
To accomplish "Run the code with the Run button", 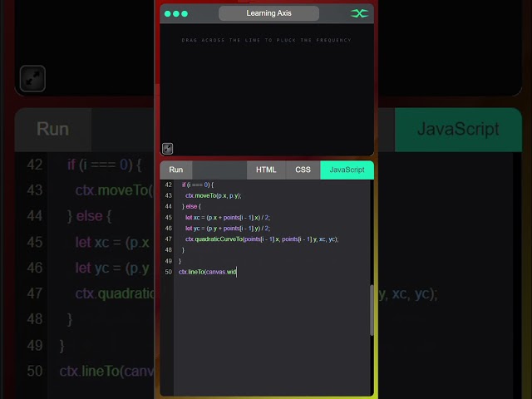I will coord(176,170).
